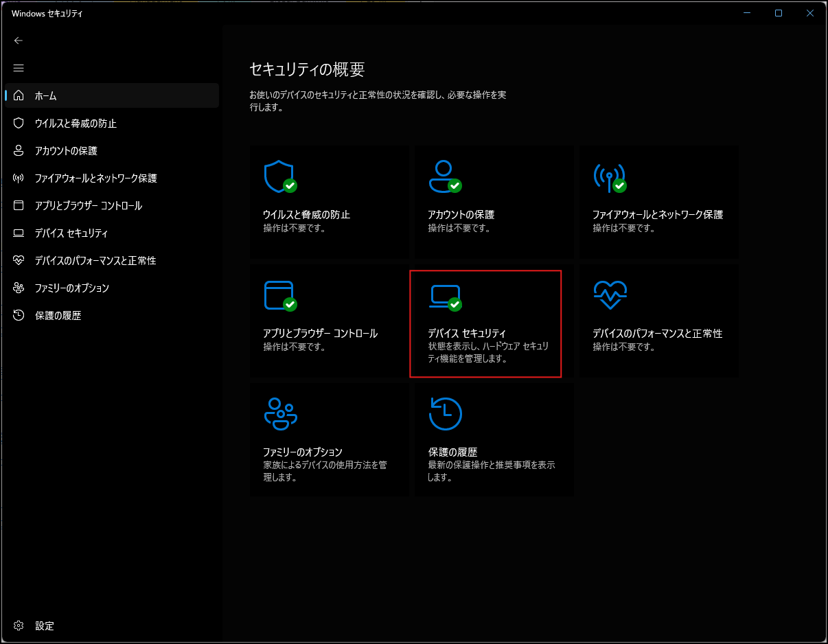
Task: Click the 保護の履歴 card title
Action: click(452, 452)
